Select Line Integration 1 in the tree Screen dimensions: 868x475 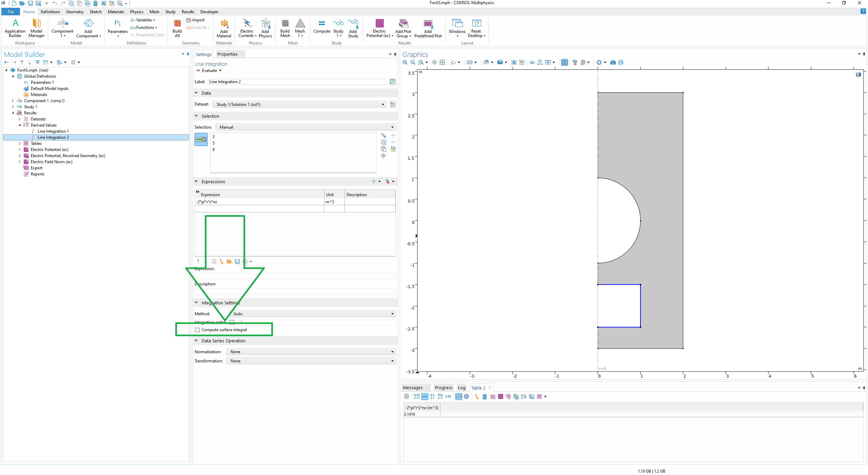click(x=53, y=131)
